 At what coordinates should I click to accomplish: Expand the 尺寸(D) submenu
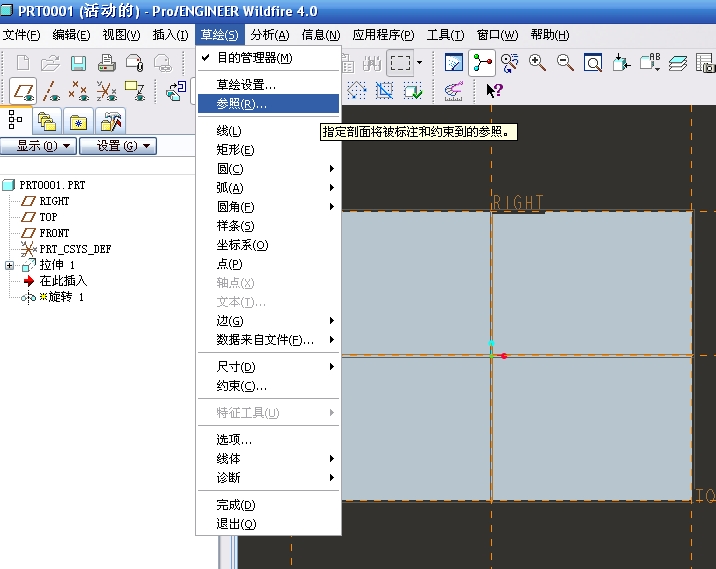point(268,367)
